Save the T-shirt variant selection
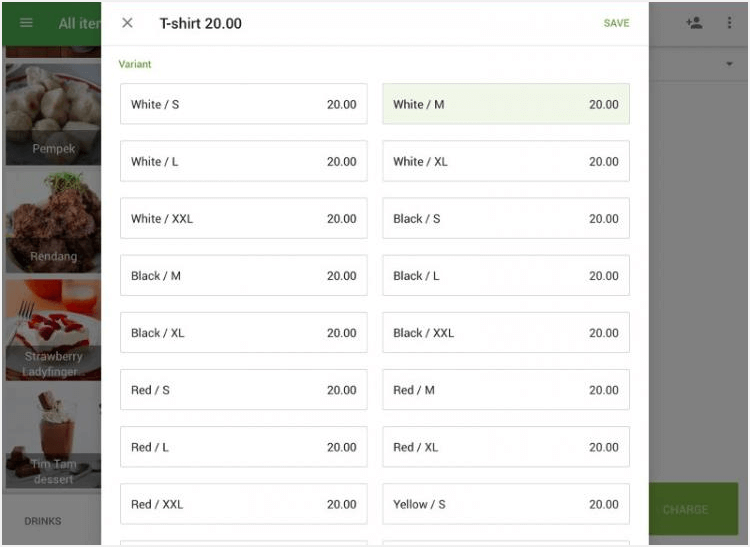This screenshot has height=547, width=750. 616,23
